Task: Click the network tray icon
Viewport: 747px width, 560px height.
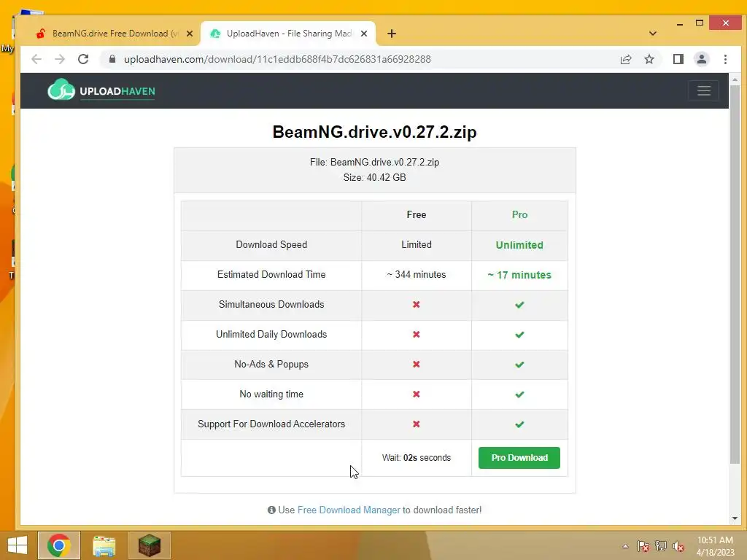Action: coord(661,546)
